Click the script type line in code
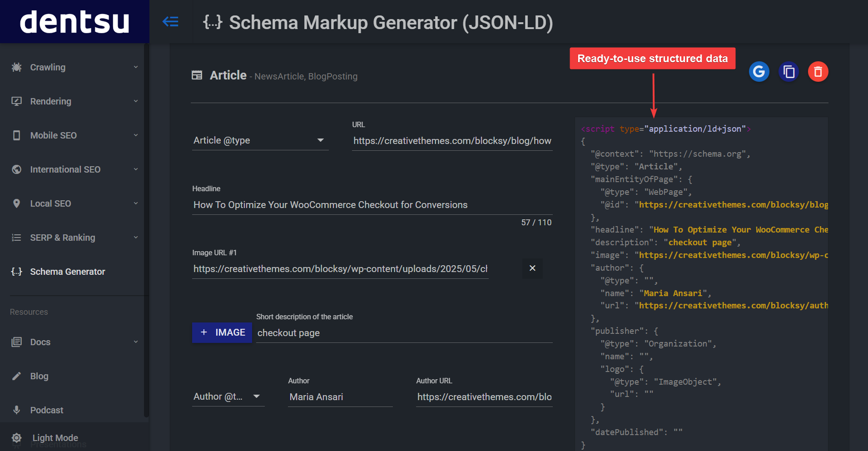 (x=666, y=129)
